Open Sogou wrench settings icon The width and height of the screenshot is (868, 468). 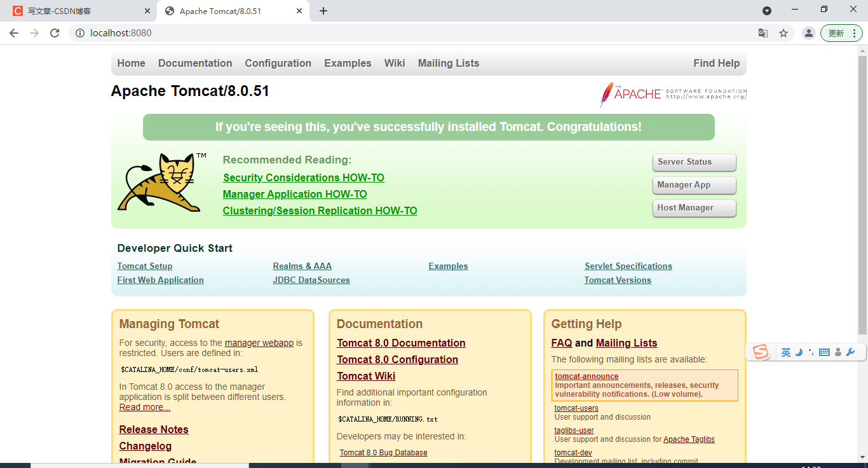[851, 352]
